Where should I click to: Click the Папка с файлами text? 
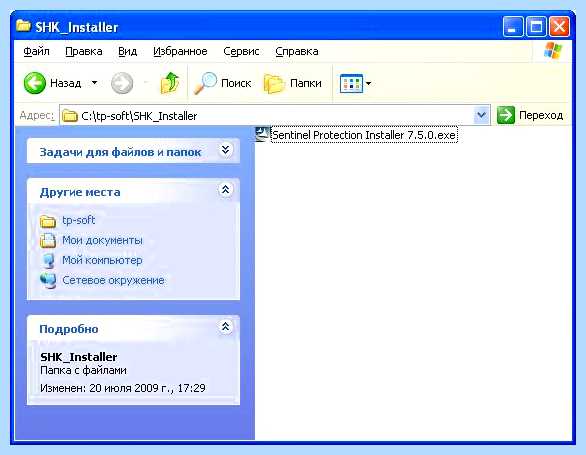pyautogui.click(x=83, y=371)
